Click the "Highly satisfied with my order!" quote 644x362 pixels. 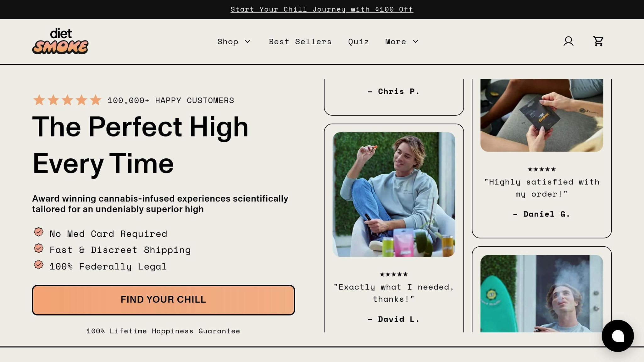541,188
